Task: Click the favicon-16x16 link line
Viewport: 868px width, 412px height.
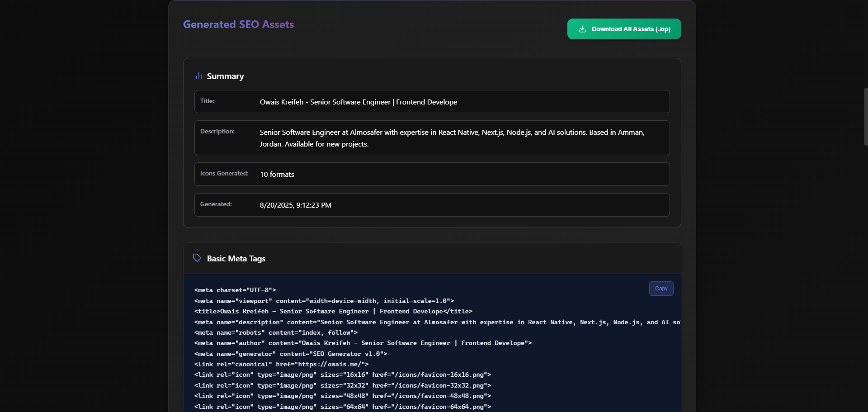Action: (x=342, y=374)
